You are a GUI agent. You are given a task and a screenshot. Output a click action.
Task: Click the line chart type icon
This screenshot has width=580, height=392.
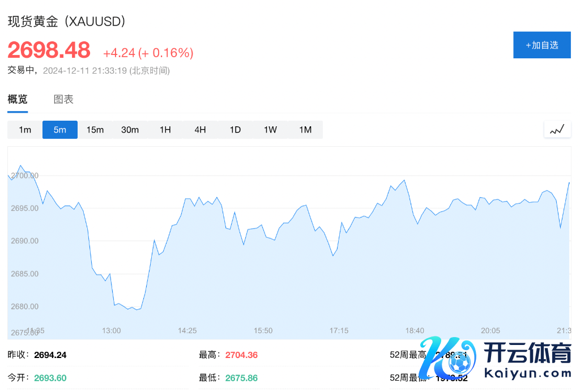point(557,130)
